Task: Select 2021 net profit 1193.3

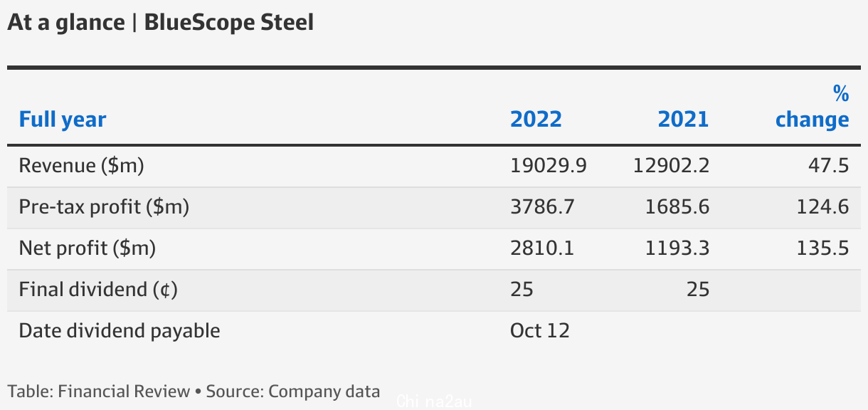Action: pos(677,248)
